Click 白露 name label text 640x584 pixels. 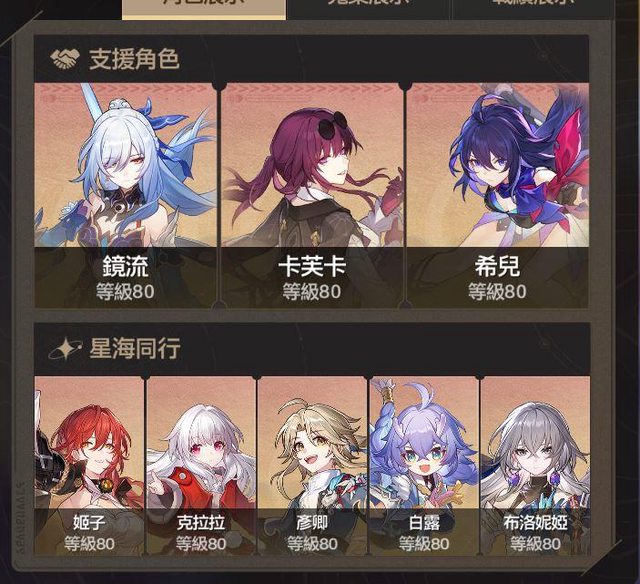point(424,523)
